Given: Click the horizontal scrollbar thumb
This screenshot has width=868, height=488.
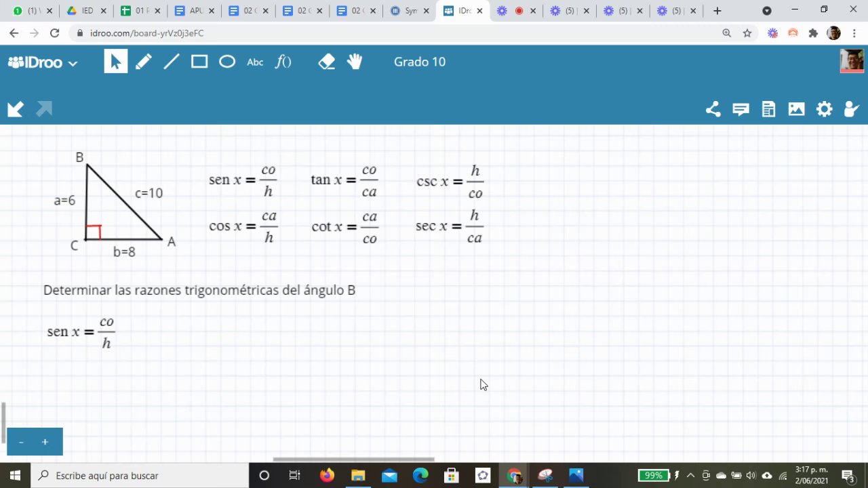Looking at the screenshot, I should (353, 460).
